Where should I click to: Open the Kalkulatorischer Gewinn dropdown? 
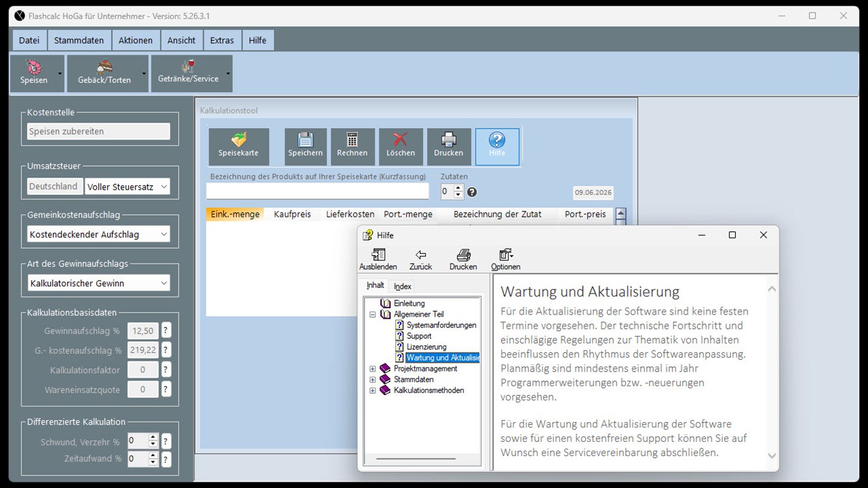coord(98,283)
